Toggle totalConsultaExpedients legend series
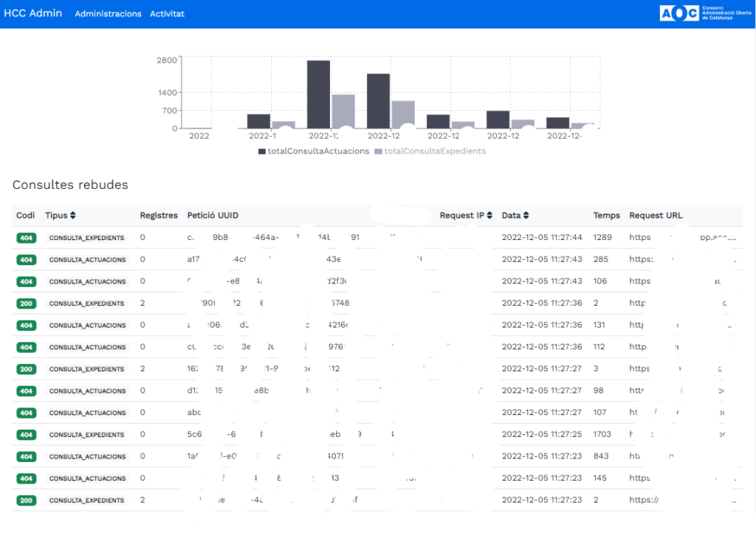 [x=430, y=151]
